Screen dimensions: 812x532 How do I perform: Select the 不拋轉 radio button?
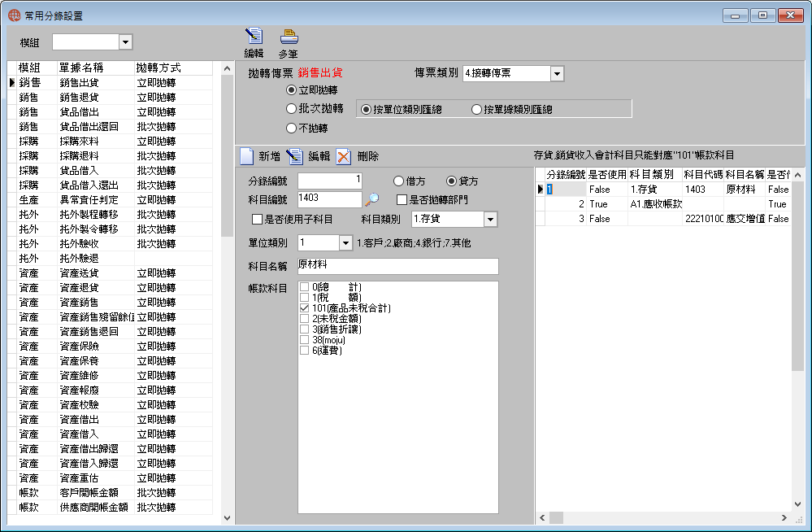(x=292, y=128)
